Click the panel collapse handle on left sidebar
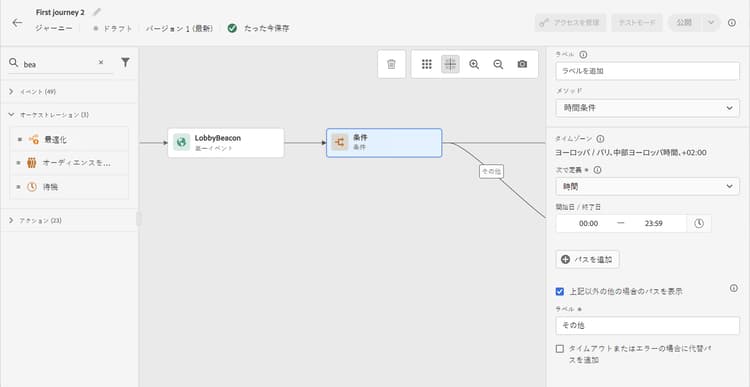 [x=139, y=219]
